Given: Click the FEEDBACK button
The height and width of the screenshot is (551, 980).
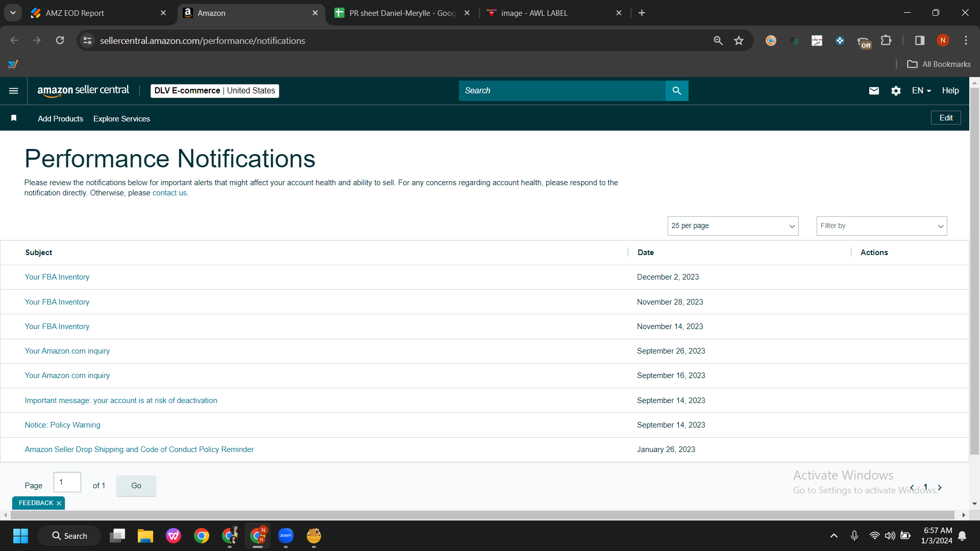Looking at the screenshot, I should (36, 503).
